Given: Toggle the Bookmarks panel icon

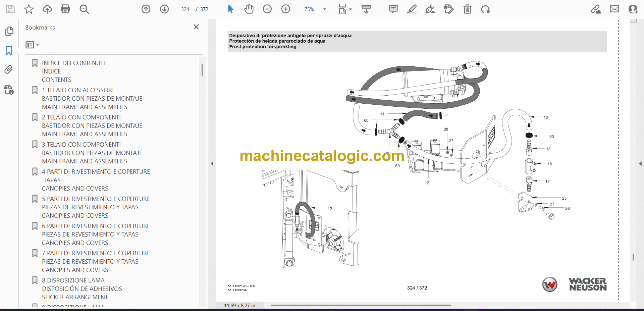Looking at the screenshot, I should [9, 51].
